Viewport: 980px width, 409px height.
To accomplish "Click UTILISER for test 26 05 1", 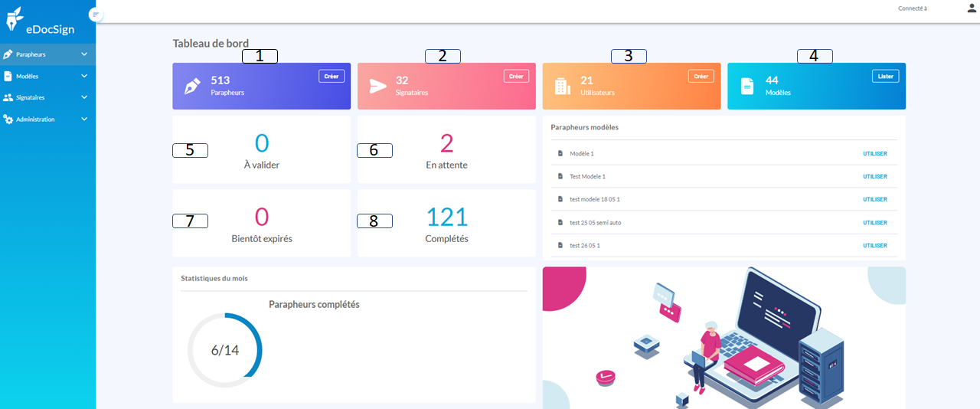I will tap(875, 245).
